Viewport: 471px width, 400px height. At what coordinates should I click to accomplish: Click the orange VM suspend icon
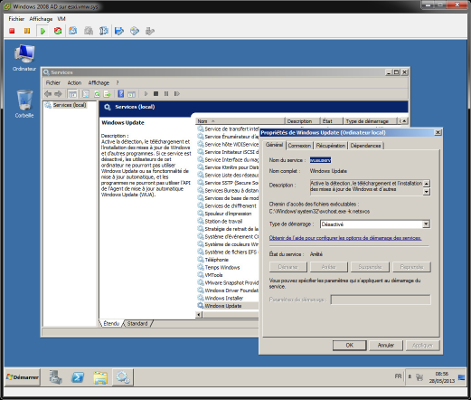point(27,31)
